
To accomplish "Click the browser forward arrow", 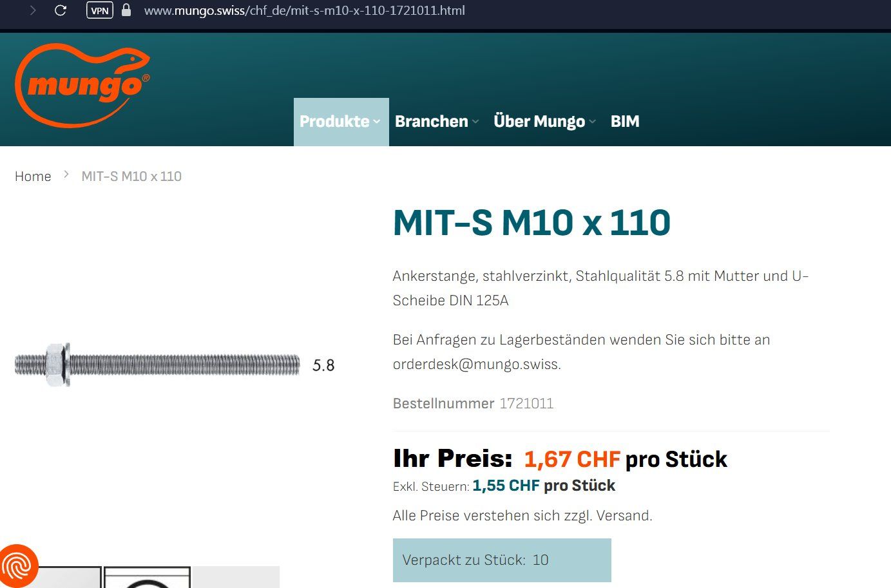I will pos(32,10).
